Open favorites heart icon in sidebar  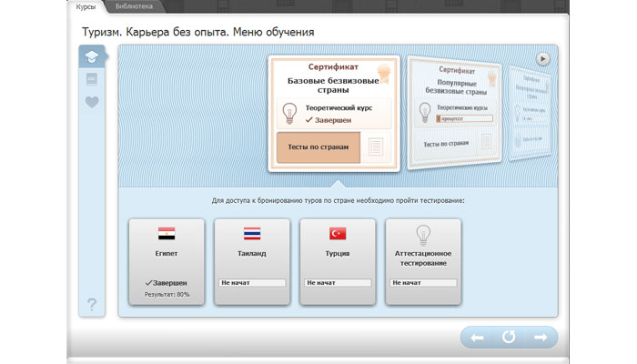pos(92,102)
